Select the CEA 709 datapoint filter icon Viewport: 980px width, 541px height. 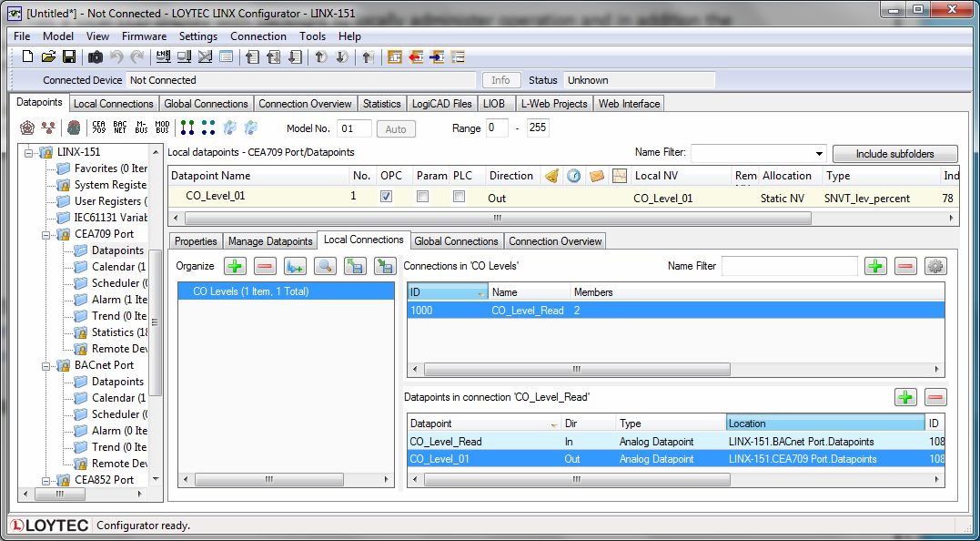click(x=99, y=128)
